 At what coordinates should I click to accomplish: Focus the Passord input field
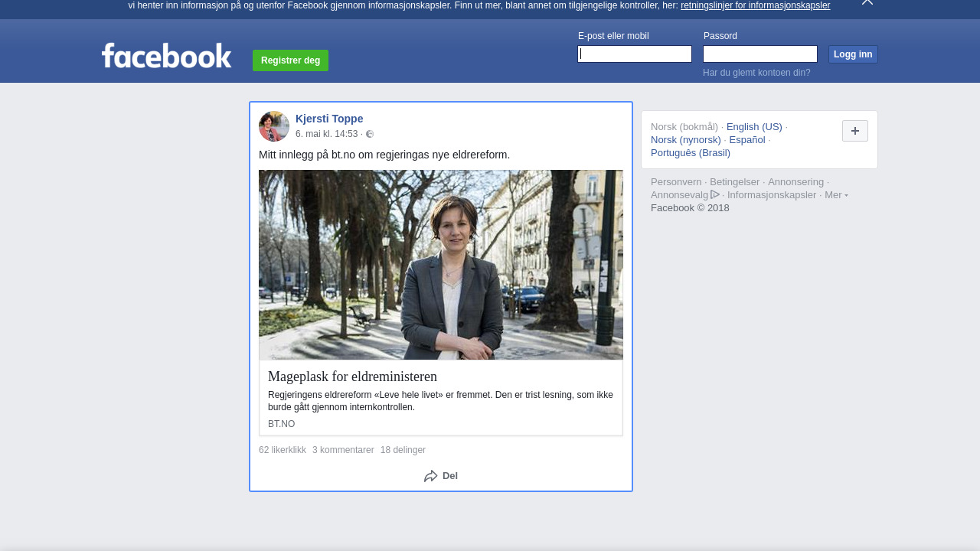tap(760, 54)
